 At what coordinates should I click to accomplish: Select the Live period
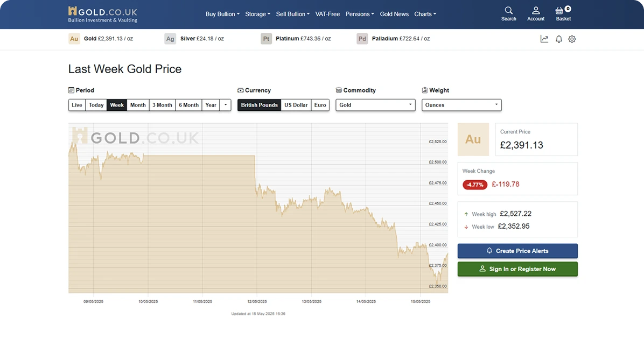tap(77, 105)
